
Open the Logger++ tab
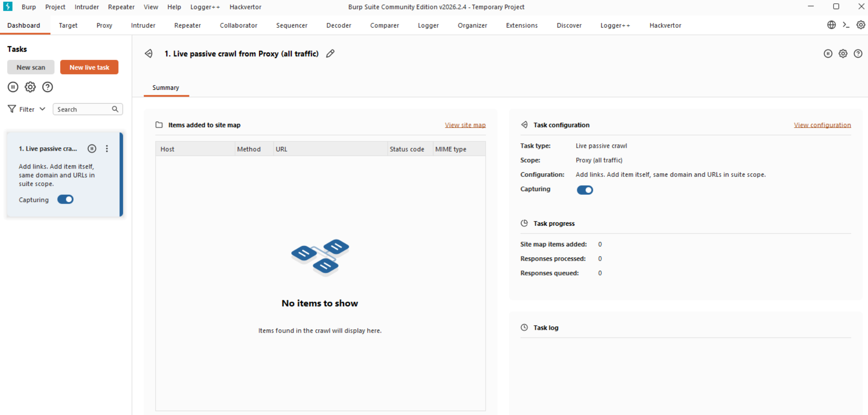coord(615,25)
